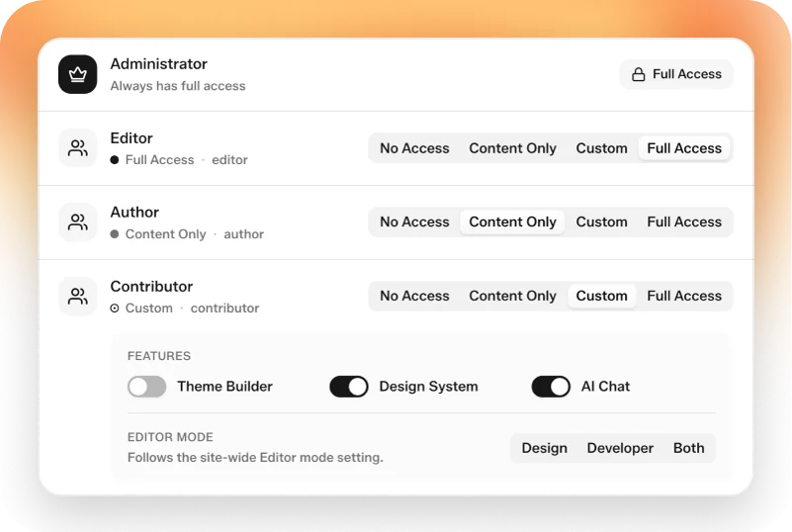The width and height of the screenshot is (792, 532).
Task: Click the 'contributor' slug text
Action: point(224,309)
